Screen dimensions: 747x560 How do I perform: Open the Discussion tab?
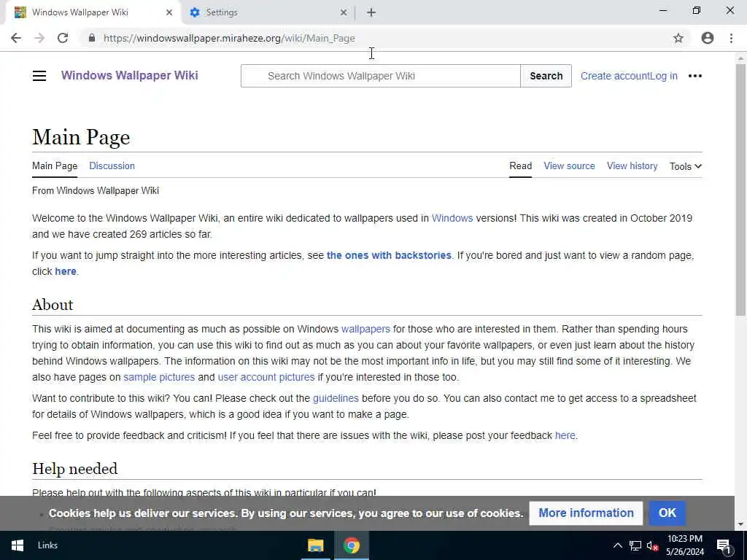coord(112,166)
